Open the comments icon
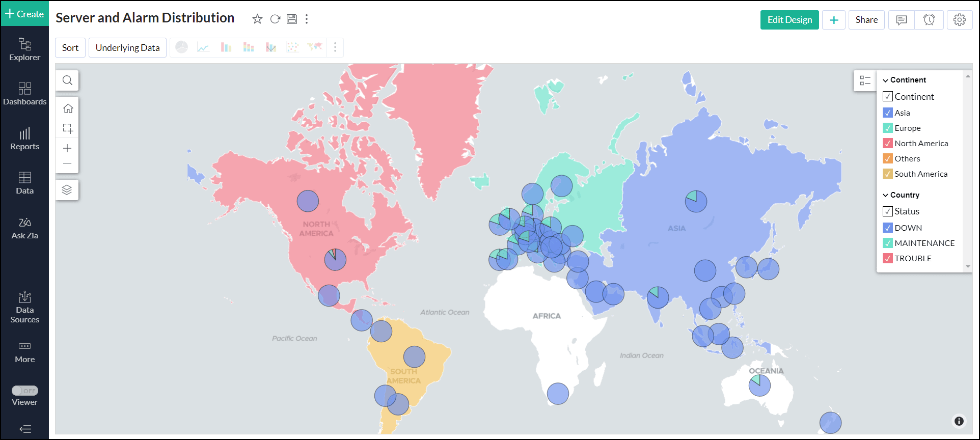Viewport: 980px width, 440px height. 902,20
